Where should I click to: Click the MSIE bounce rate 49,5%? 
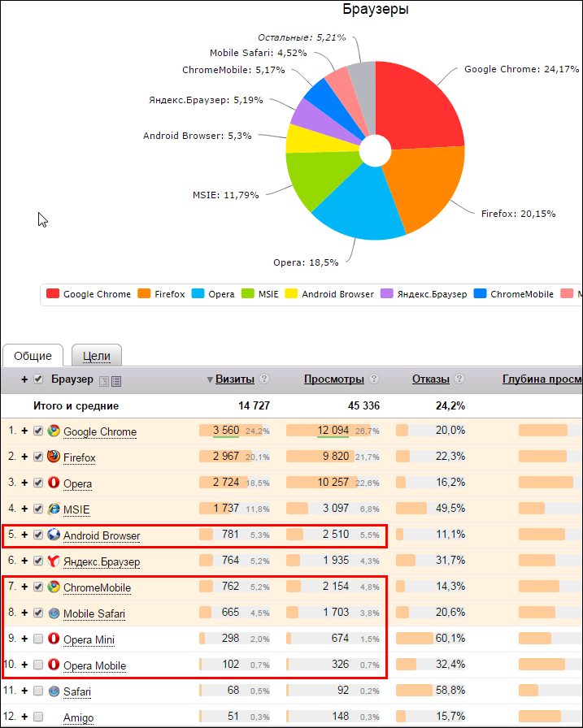coord(450,509)
